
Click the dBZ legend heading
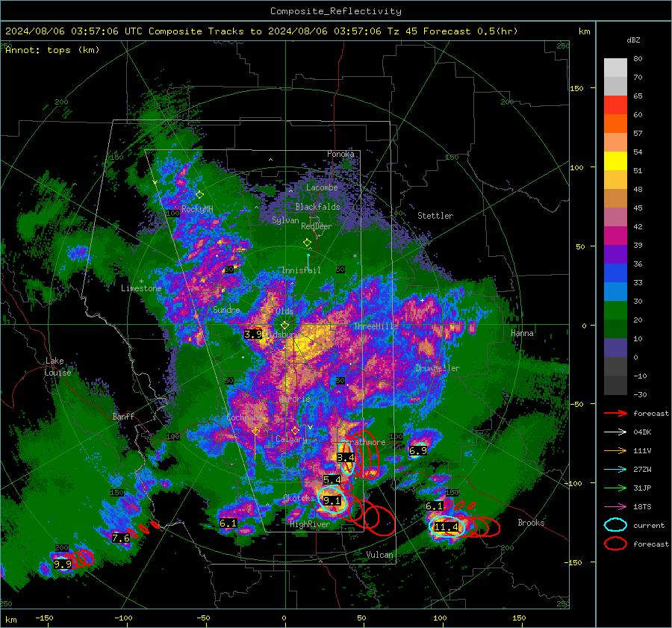click(x=633, y=40)
